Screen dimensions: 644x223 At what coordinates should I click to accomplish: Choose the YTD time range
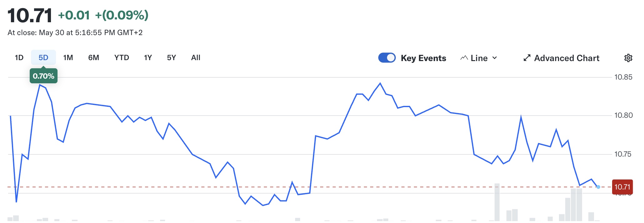[122, 58]
